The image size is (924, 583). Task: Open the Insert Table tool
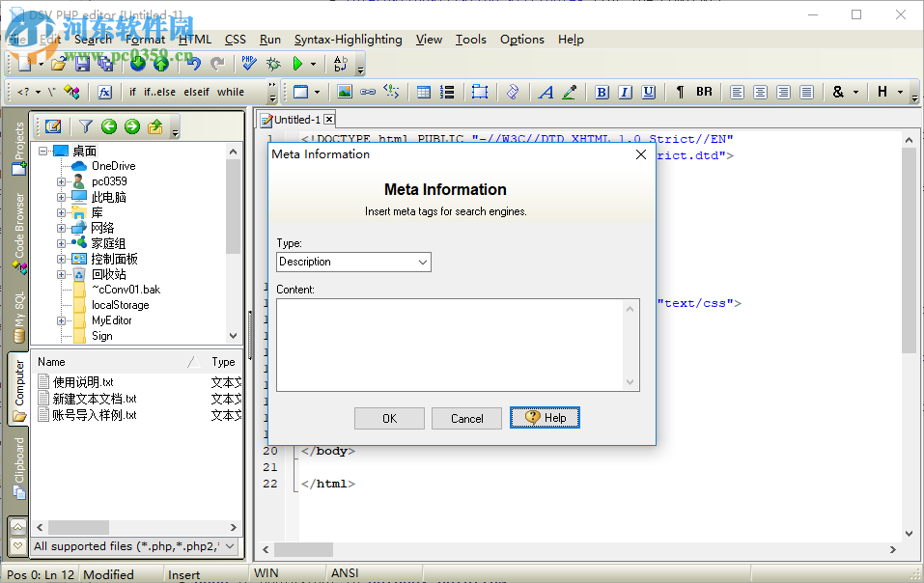(x=422, y=92)
